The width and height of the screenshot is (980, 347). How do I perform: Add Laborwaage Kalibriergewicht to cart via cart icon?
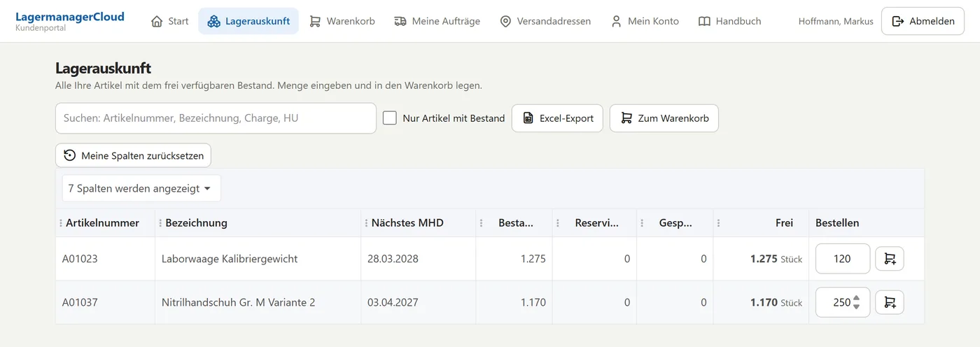[890, 259]
